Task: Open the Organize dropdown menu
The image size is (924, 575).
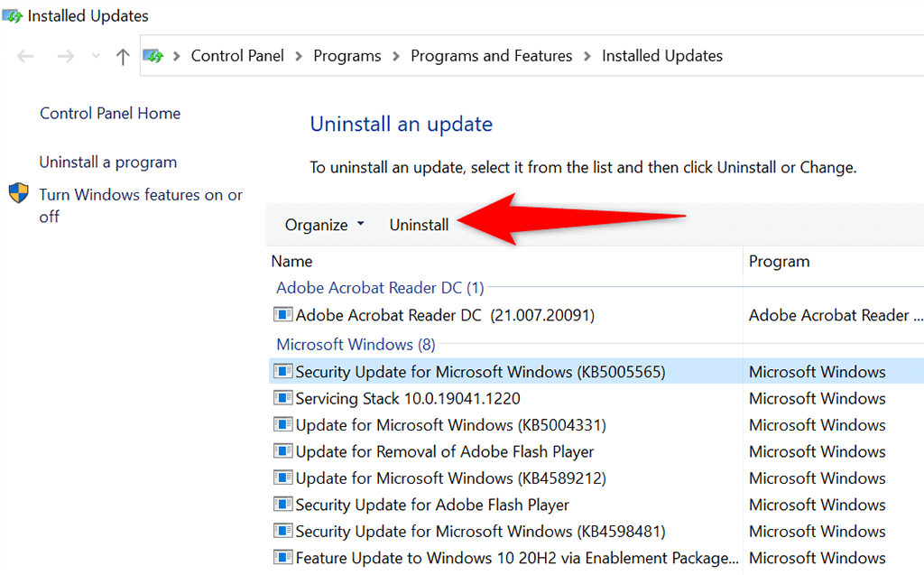Action: pyautogui.click(x=324, y=225)
